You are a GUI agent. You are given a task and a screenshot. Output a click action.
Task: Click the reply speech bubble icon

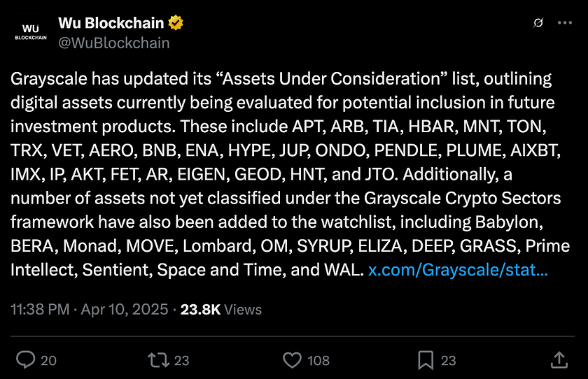click(x=25, y=360)
